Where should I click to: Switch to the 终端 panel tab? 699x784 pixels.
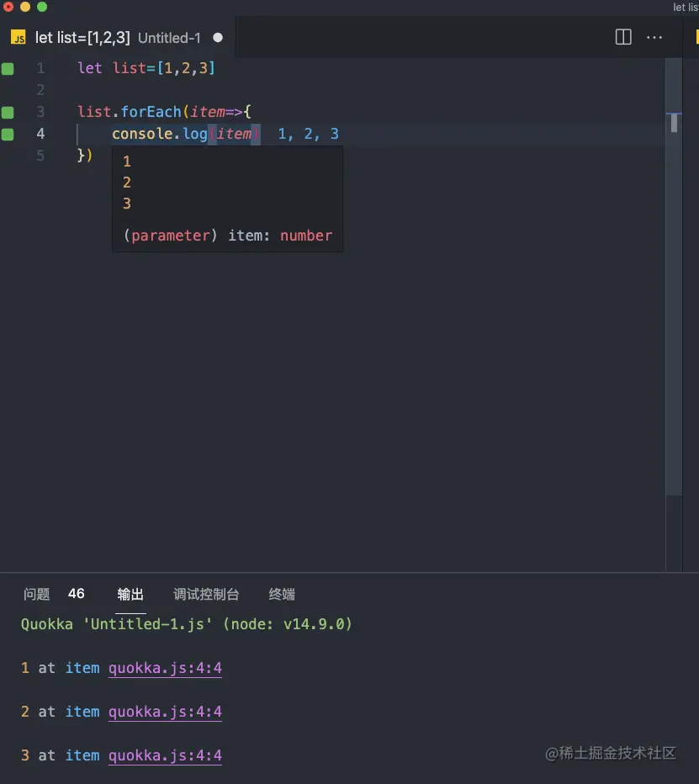pyautogui.click(x=282, y=594)
